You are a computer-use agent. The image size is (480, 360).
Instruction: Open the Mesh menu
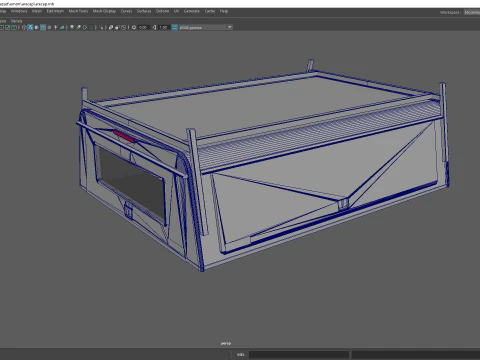point(37,11)
